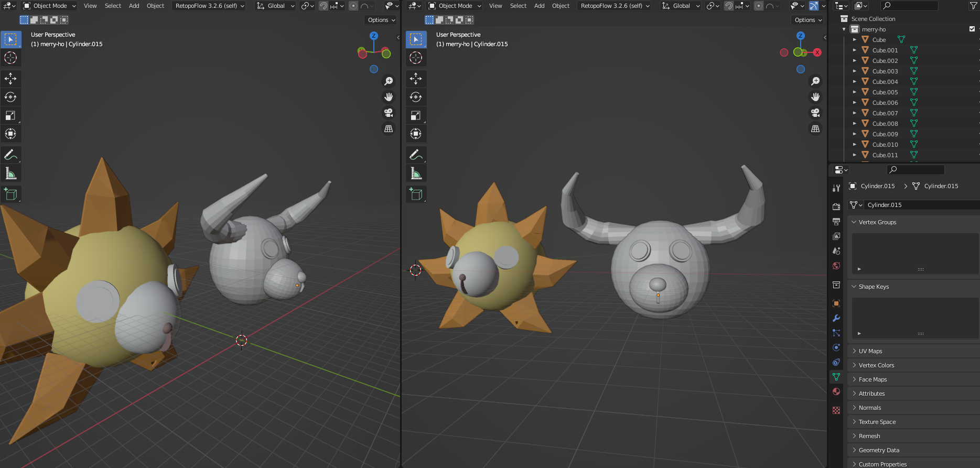Open Options dropdown in right viewport
The width and height of the screenshot is (980, 468).
808,20
